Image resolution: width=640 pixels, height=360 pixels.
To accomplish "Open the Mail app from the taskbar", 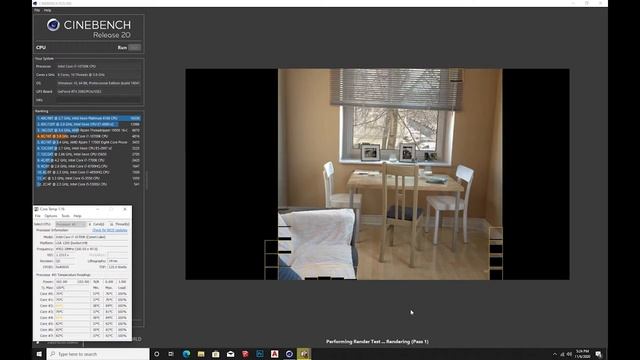I will pos(231,354).
